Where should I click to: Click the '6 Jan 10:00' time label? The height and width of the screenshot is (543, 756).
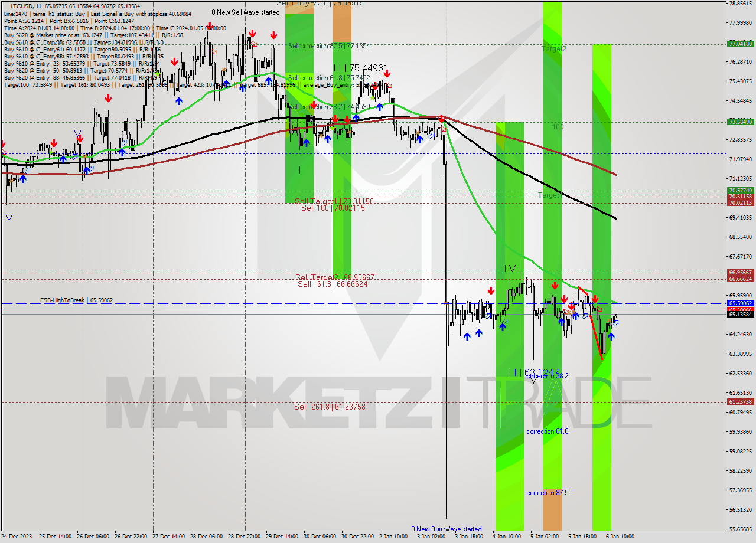click(x=620, y=537)
